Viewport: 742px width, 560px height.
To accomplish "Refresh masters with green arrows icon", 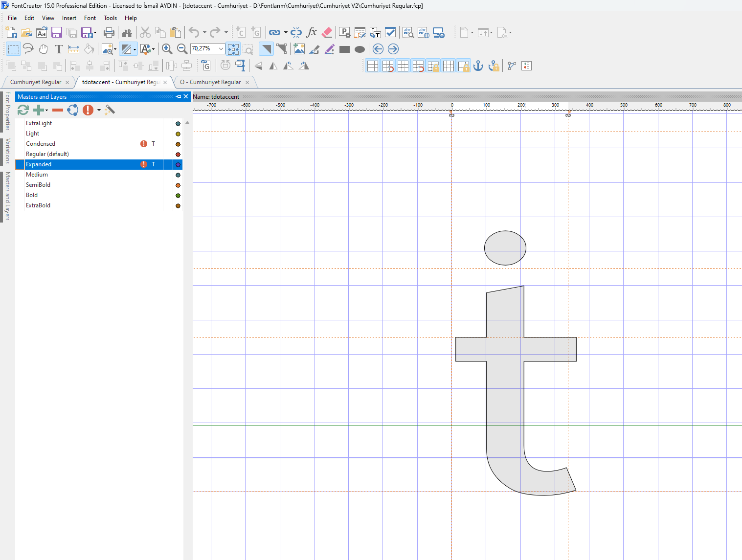I will coord(23,110).
